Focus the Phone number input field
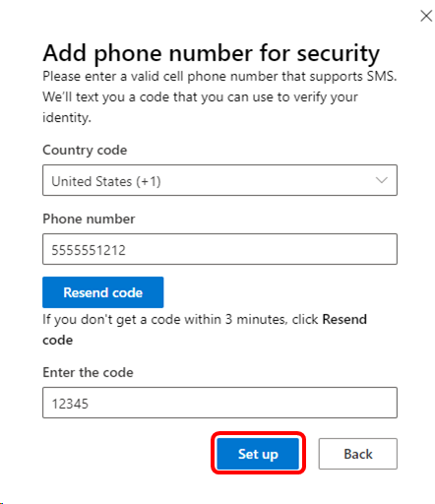The image size is (435, 504). click(x=219, y=249)
